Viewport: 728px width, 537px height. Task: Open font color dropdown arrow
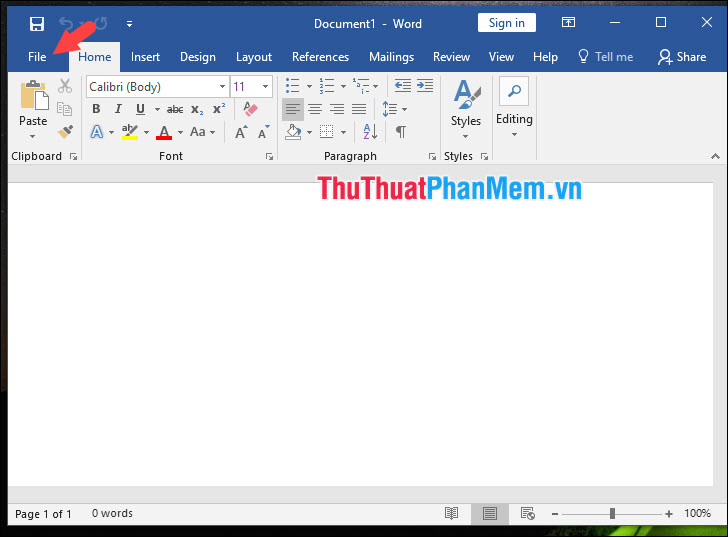[x=180, y=133]
